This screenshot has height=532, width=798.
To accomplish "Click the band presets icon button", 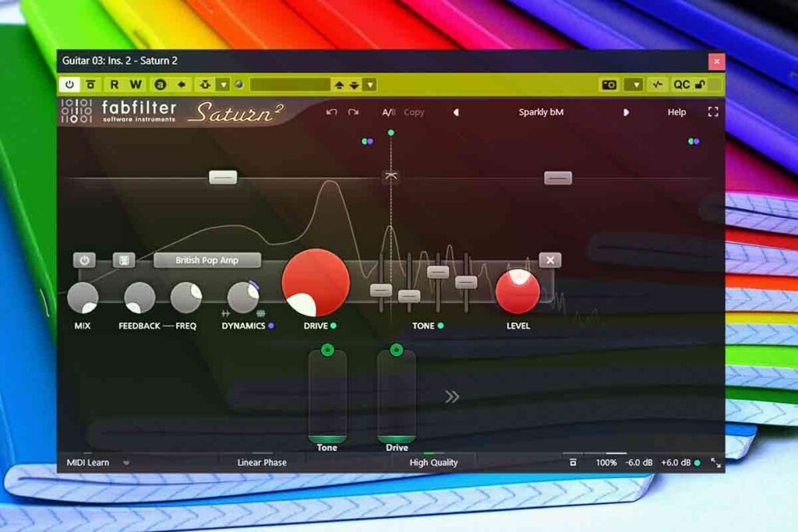I will pos(124,260).
